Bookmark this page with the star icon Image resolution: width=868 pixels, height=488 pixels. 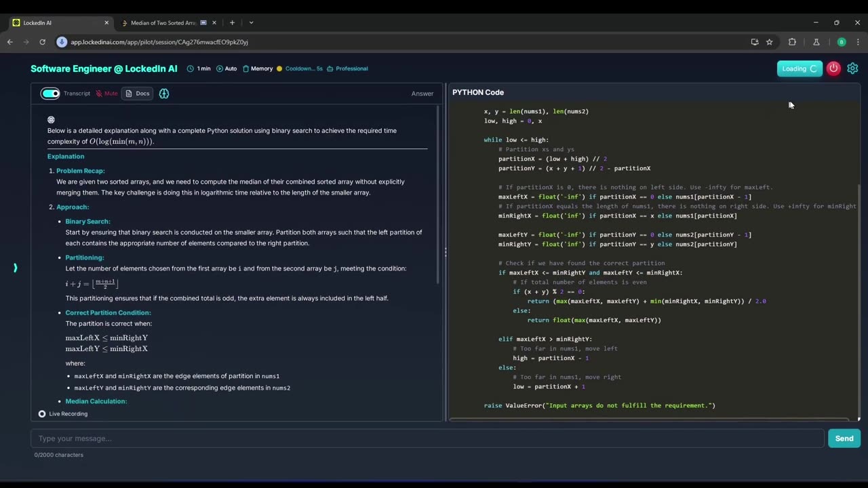coord(770,42)
